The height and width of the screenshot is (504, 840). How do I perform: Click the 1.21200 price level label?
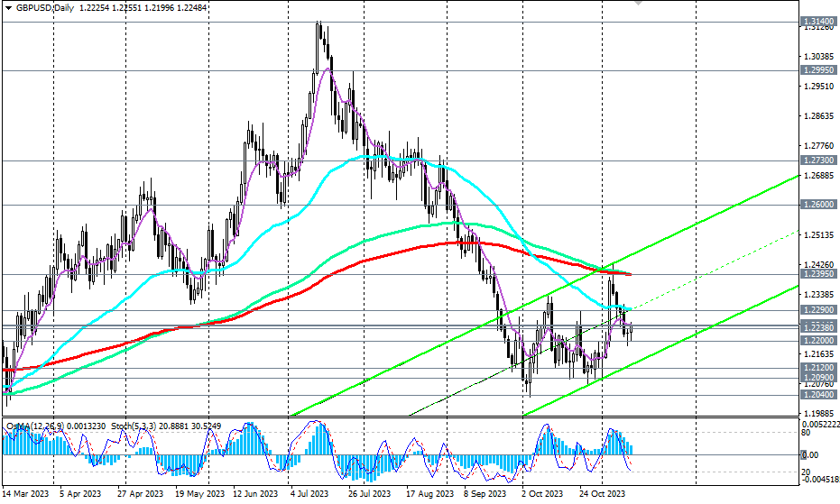coord(818,368)
